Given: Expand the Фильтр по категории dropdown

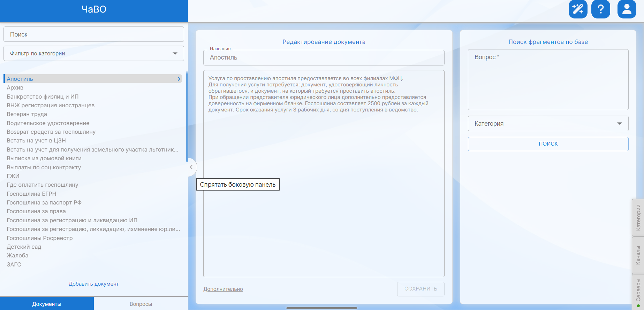Looking at the screenshot, I should (175, 53).
